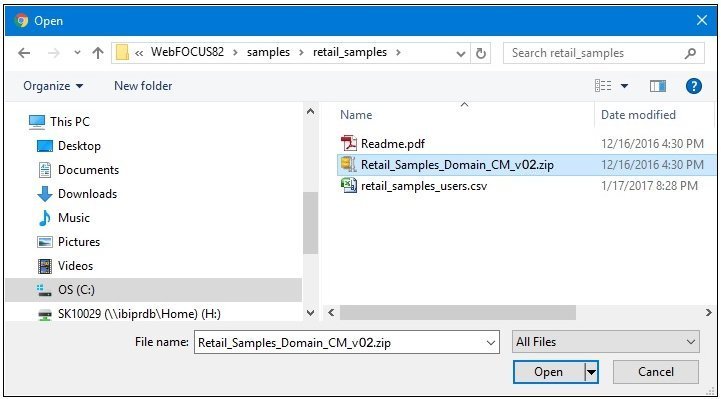Toggle the preview pane icon

[x=658, y=86]
